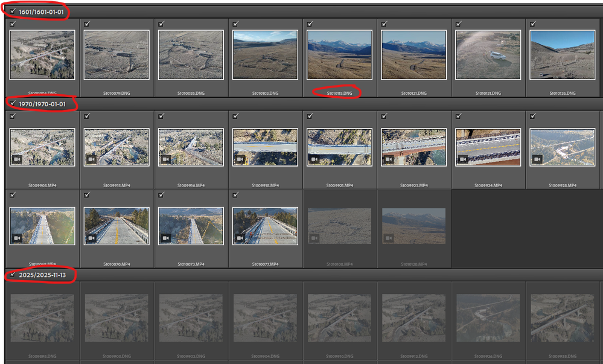
Task: Collapse the 1970/1970-01-01 date group header
Action: (42, 104)
